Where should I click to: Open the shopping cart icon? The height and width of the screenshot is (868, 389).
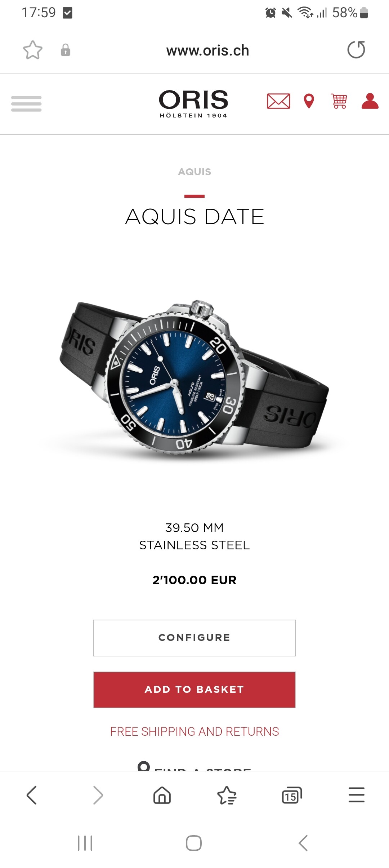(339, 101)
